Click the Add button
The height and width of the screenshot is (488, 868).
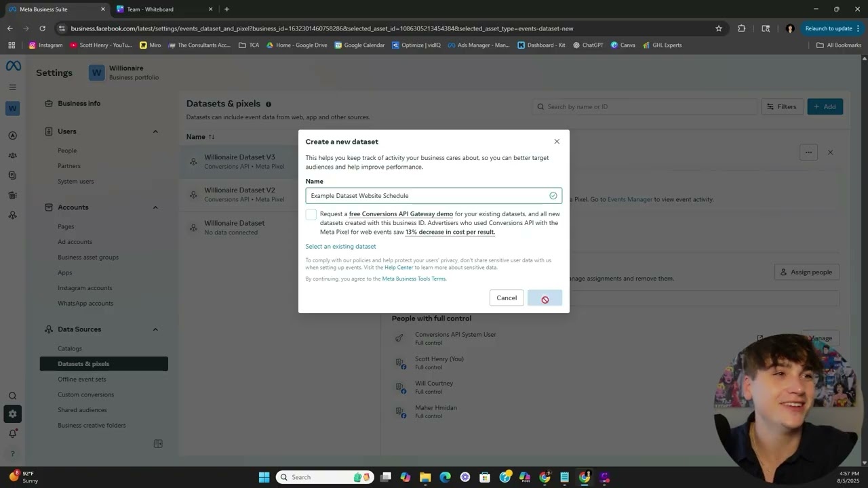coord(825,106)
